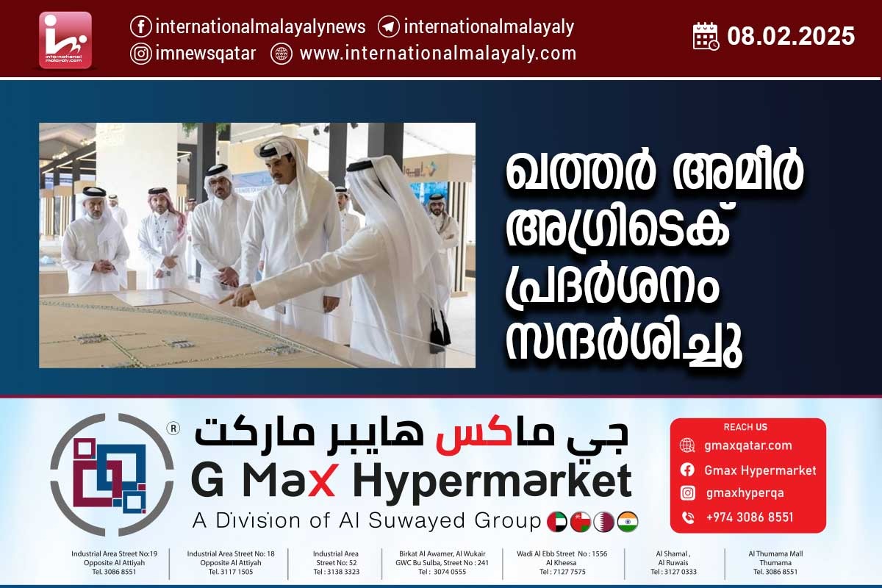Click the Telegram icon in header
882x588 pixels.
[x=389, y=26]
